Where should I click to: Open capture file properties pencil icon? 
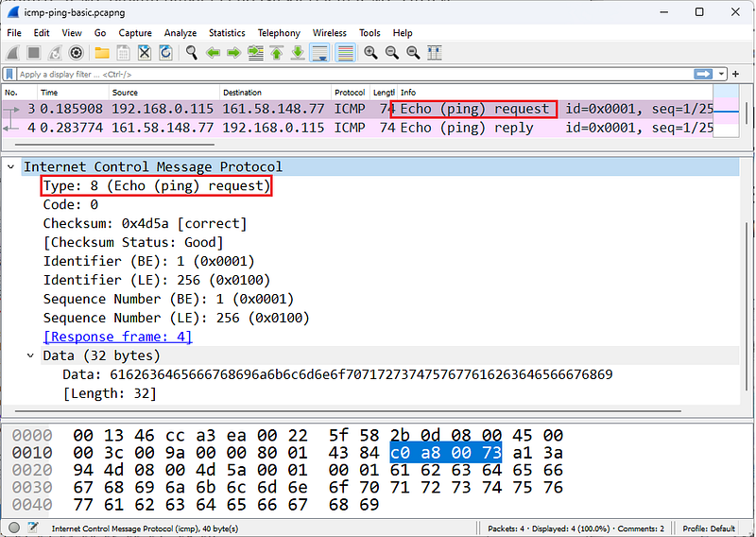pyautogui.click(x=33, y=528)
